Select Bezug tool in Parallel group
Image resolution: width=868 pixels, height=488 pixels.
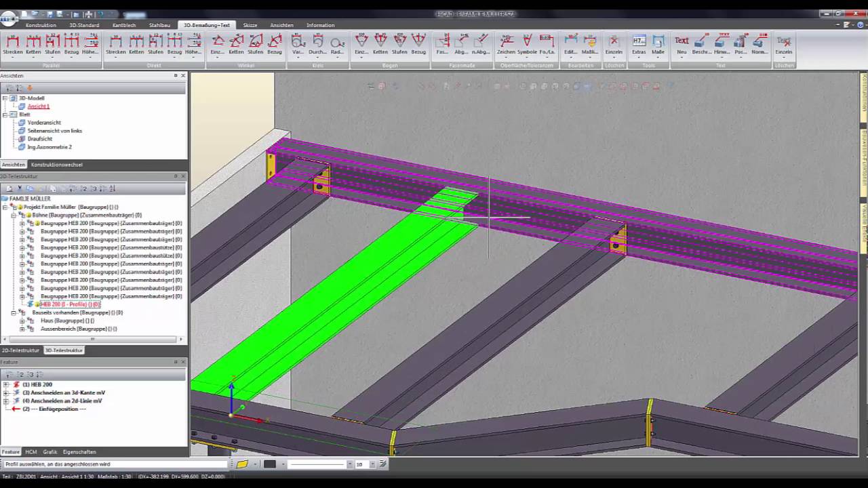pyautogui.click(x=71, y=45)
